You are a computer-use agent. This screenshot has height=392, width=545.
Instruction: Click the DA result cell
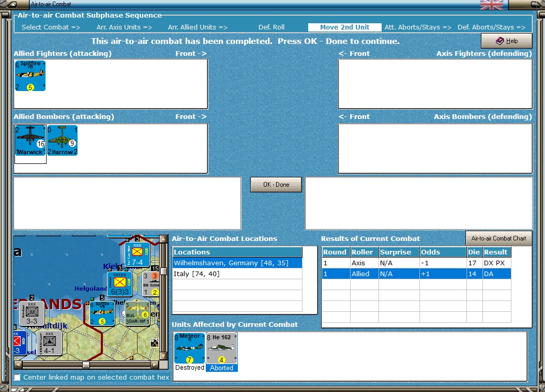(497, 274)
